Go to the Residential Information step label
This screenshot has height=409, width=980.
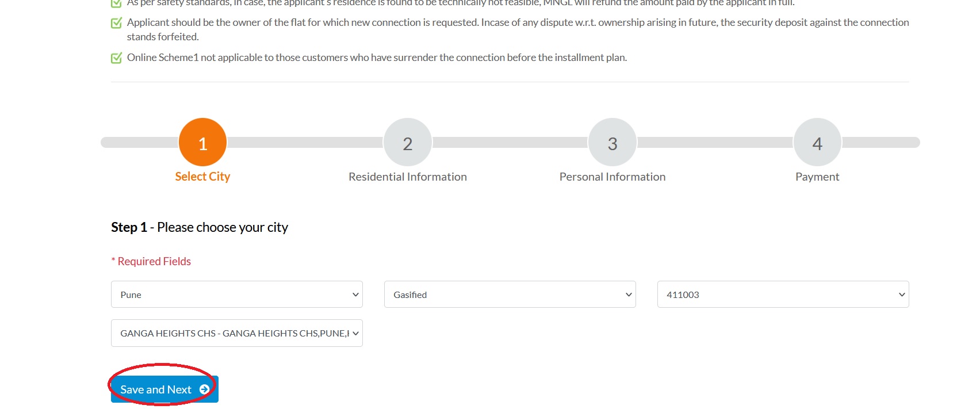pos(407,177)
